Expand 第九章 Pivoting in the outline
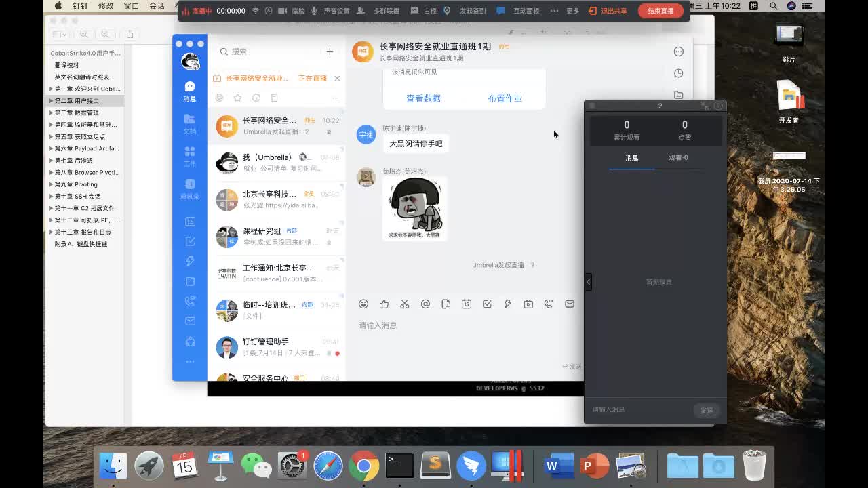The image size is (868, 488). (x=51, y=184)
